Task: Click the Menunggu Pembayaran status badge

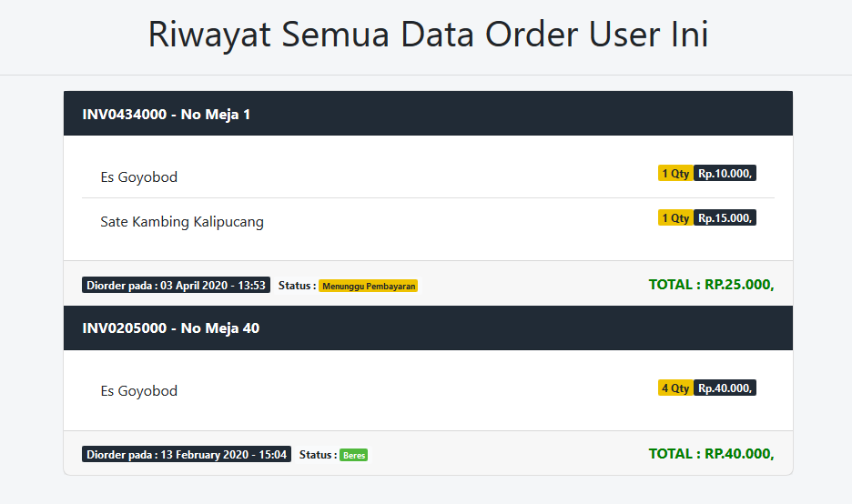Action: [369, 286]
